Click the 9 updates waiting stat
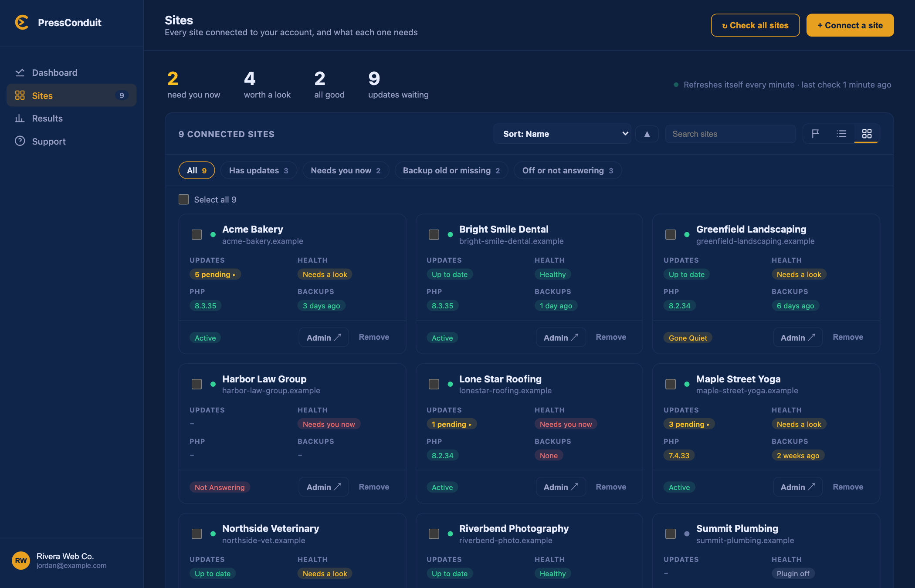Viewport: 915px width, 588px height. click(398, 85)
